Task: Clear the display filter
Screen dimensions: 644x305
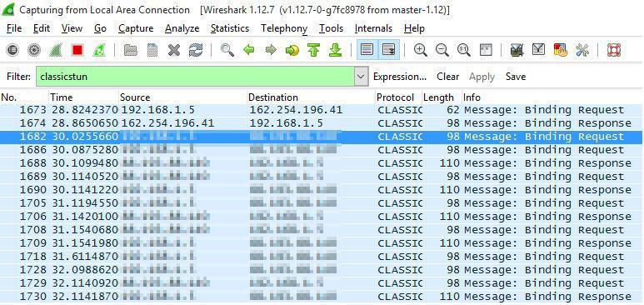Action: point(447,77)
